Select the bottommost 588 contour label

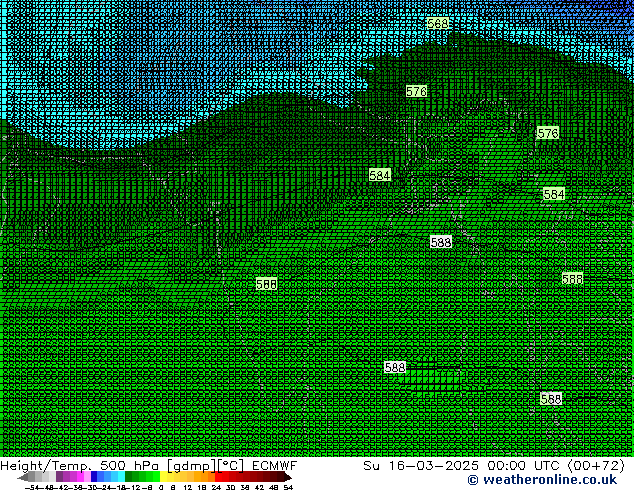point(550,398)
